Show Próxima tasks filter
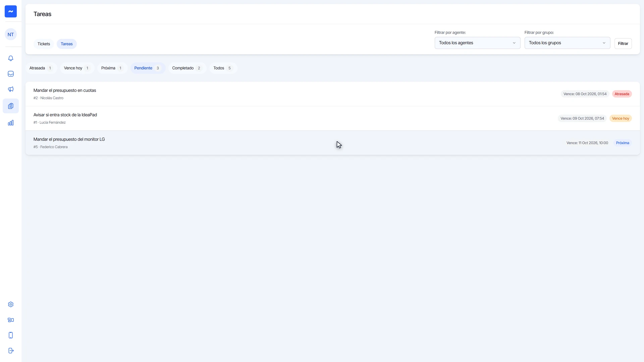This screenshot has width=644, height=362. (112, 68)
